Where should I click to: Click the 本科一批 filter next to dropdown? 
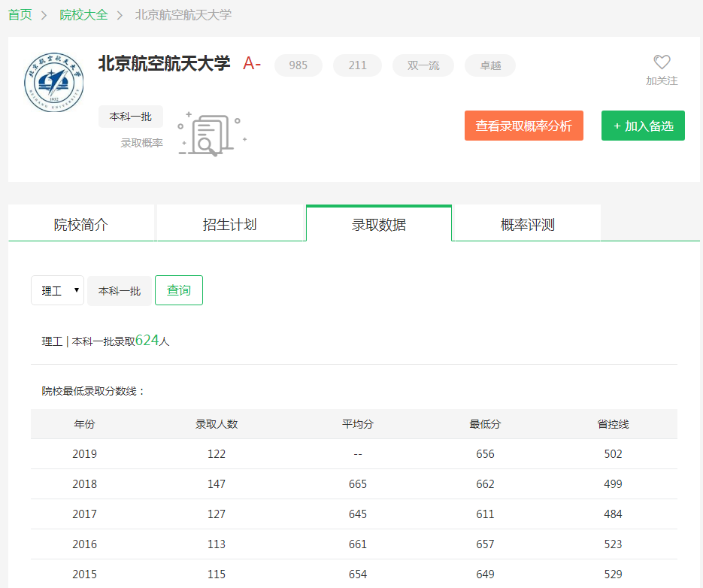pyautogui.click(x=120, y=291)
